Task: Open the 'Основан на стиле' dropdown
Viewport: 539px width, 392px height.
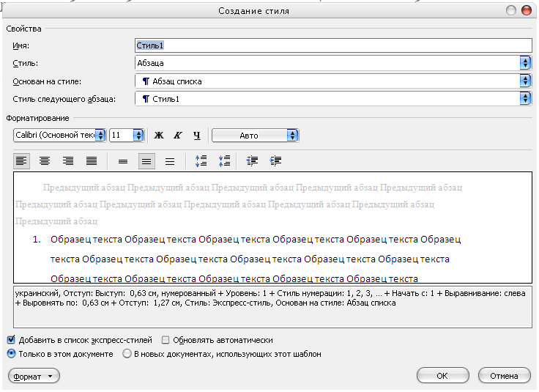Action: pyautogui.click(x=524, y=81)
